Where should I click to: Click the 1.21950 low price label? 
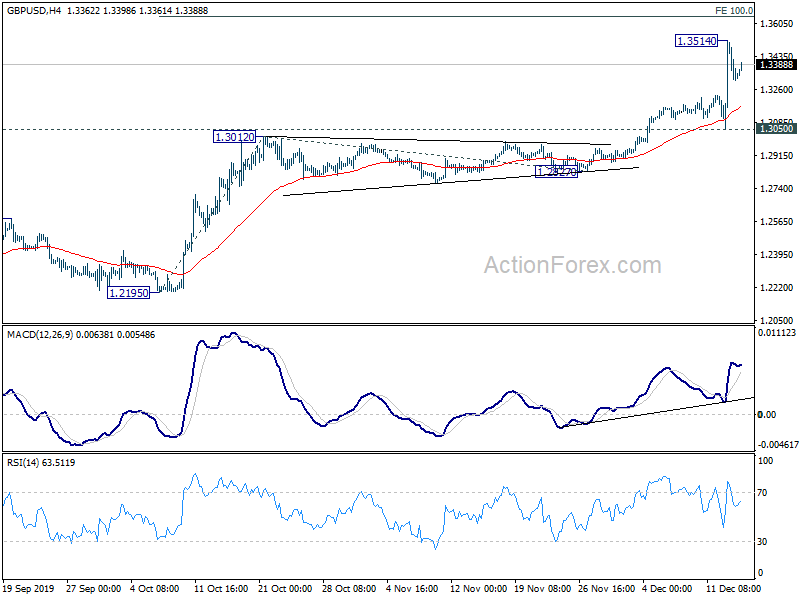pos(129,293)
